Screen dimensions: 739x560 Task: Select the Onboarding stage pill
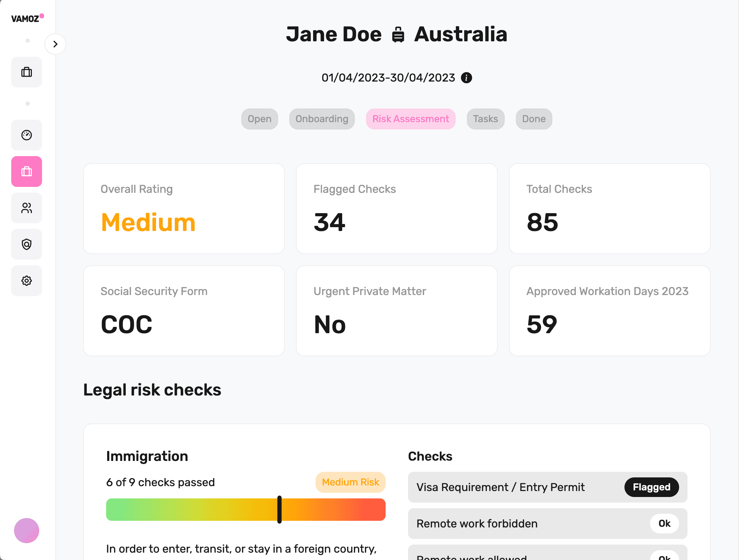[x=322, y=119]
